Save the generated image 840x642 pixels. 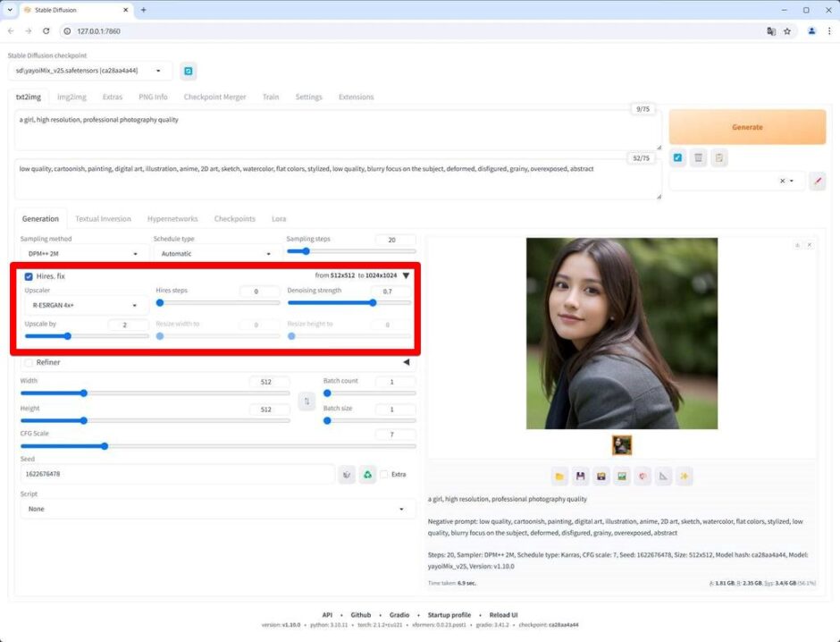click(x=580, y=476)
